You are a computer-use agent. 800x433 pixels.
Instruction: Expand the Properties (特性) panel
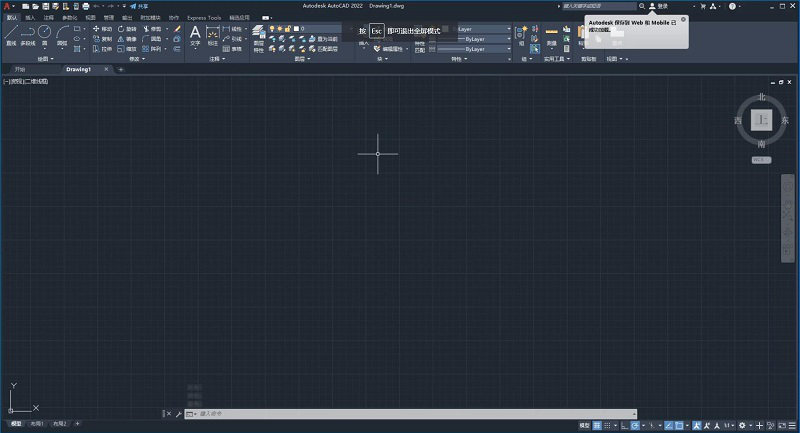tap(459, 59)
